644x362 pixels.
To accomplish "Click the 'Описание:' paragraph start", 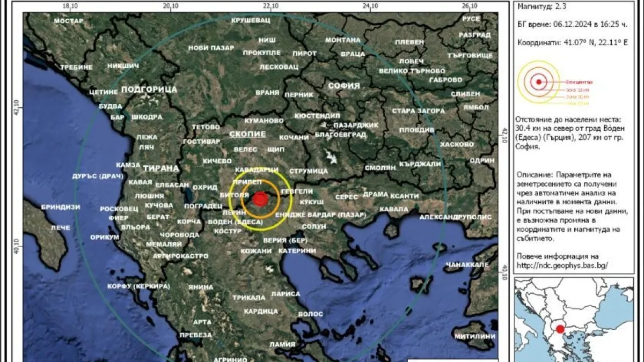I will (534, 175).
